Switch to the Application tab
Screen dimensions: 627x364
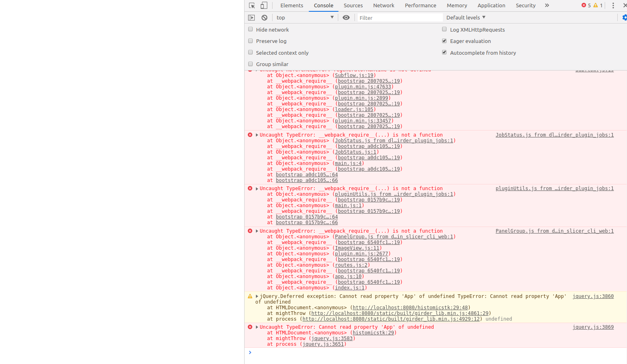click(x=492, y=5)
